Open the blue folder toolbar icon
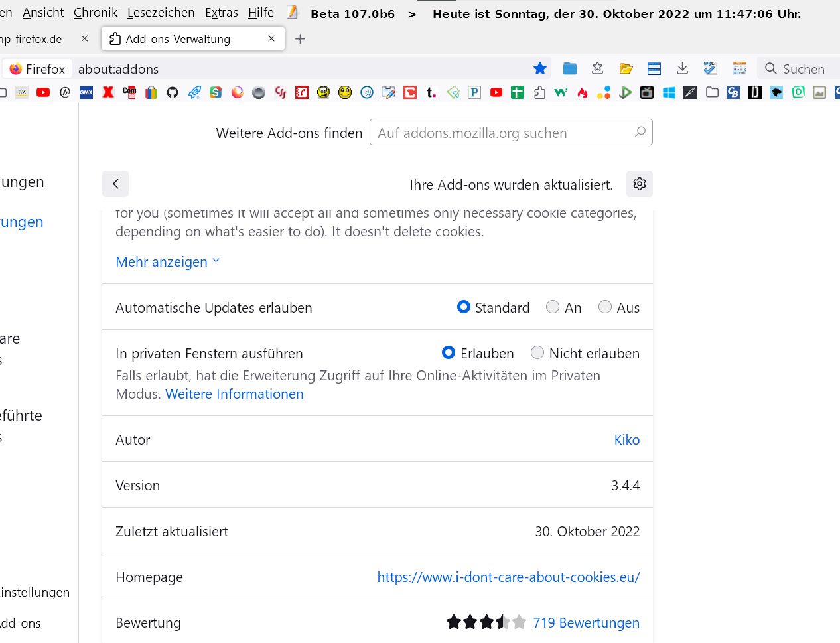 pyautogui.click(x=570, y=68)
